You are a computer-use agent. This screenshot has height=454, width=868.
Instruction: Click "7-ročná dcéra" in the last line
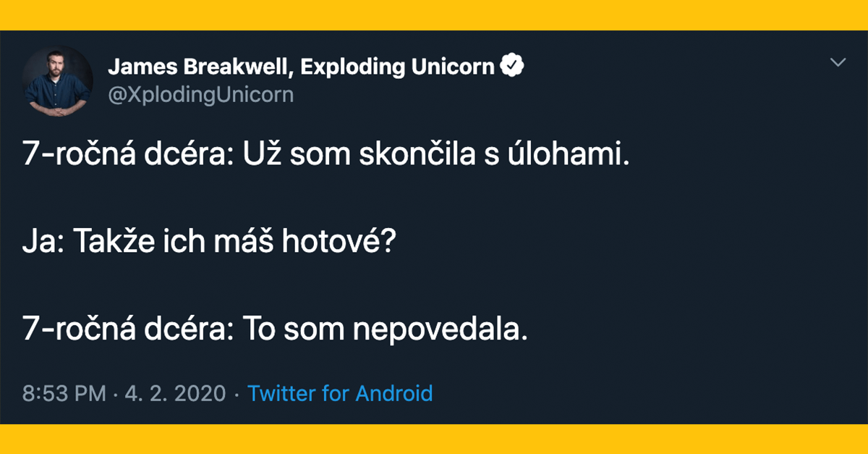tap(126, 329)
